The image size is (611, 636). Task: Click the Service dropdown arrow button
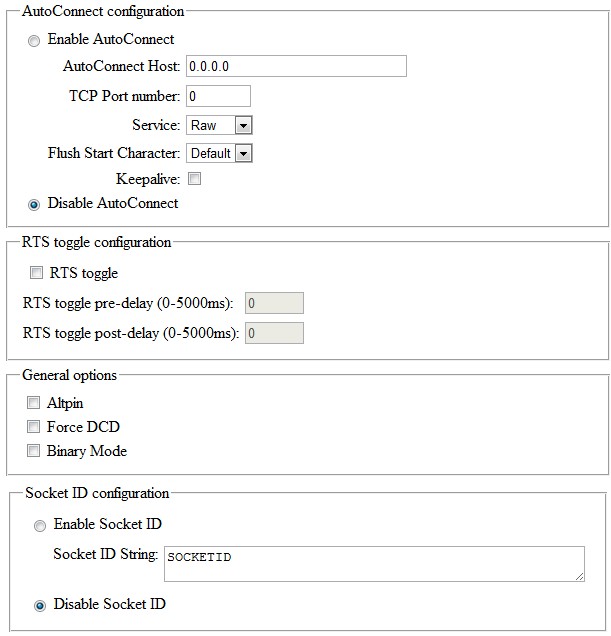coord(243,125)
